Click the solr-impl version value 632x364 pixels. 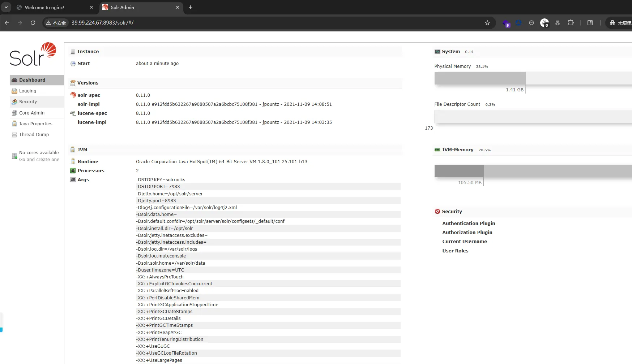pyautogui.click(x=234, y=104)
